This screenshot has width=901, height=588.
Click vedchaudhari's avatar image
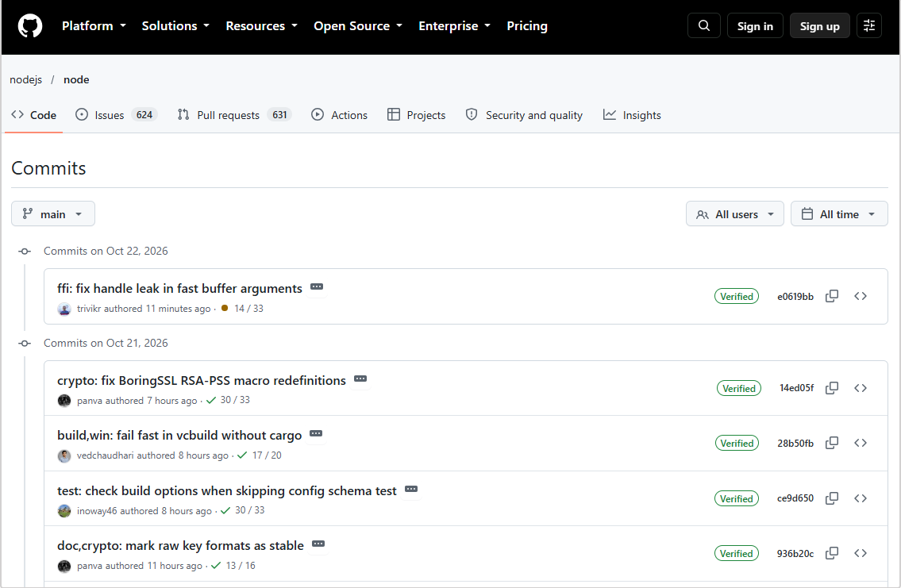tap(64, 456)
